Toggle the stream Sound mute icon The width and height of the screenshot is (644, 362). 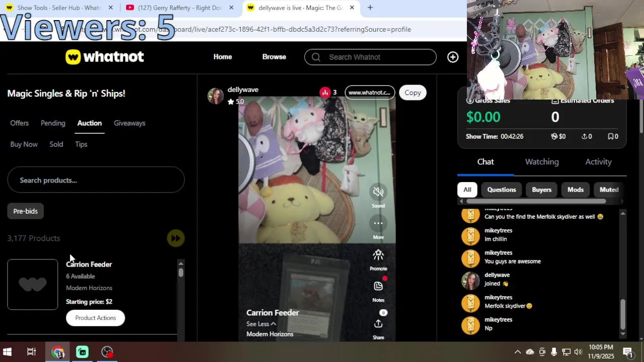378,192
